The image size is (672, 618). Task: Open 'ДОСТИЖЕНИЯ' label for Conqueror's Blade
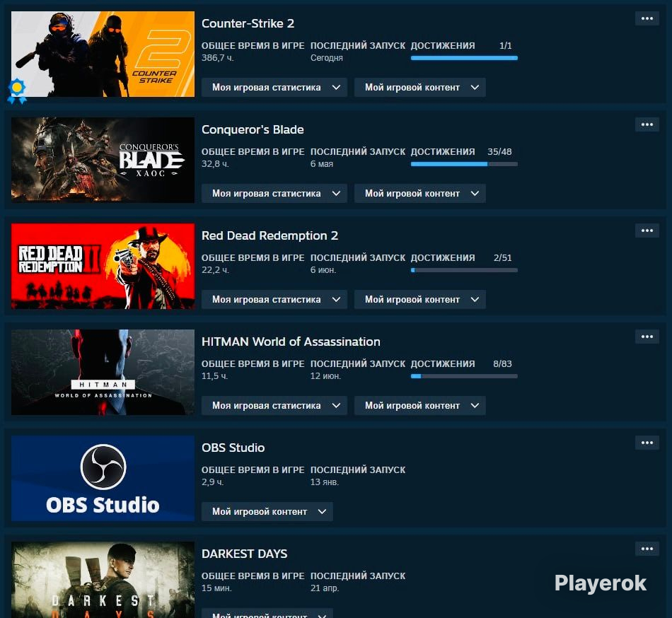point(443,152)
